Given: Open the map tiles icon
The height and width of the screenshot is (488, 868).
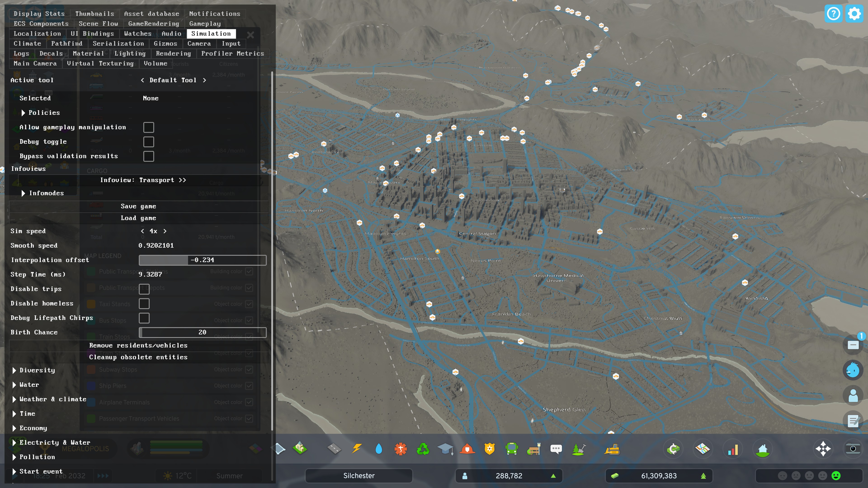Looking at the screenshot, I should [703, 449].
